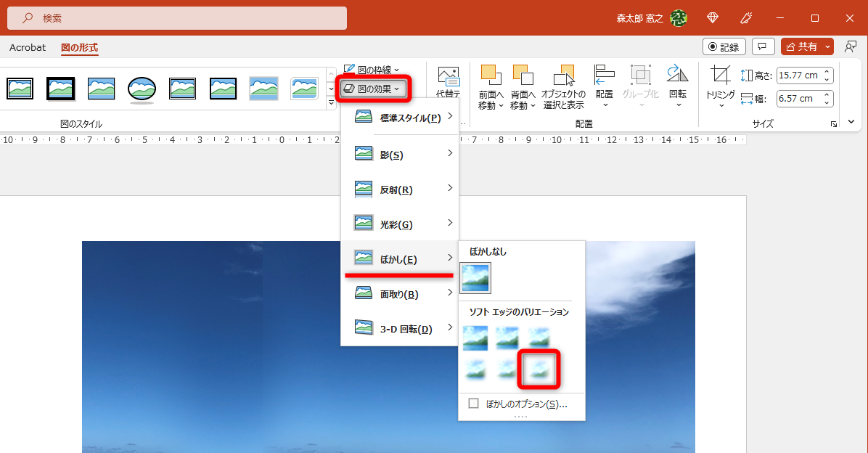The width and height of the screenshot is (868, 453).
Task: Select thick black frame picture style
Action: 61,89
